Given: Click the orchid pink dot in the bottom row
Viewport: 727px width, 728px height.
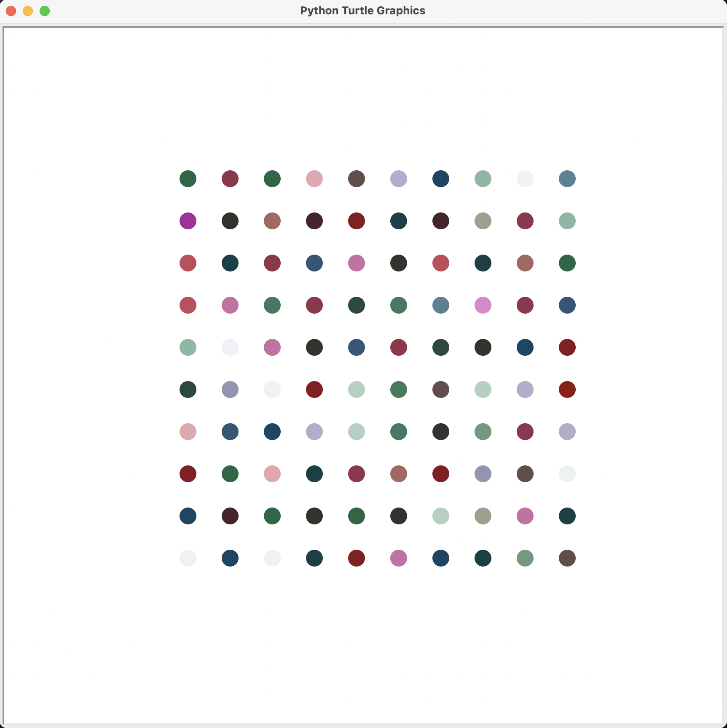Looking at the screenshot, I should point(399,558).
